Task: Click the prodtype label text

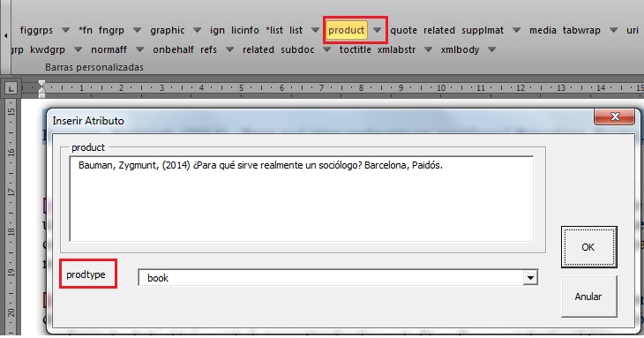Action: pyautogui.click(x=86, y=274)
